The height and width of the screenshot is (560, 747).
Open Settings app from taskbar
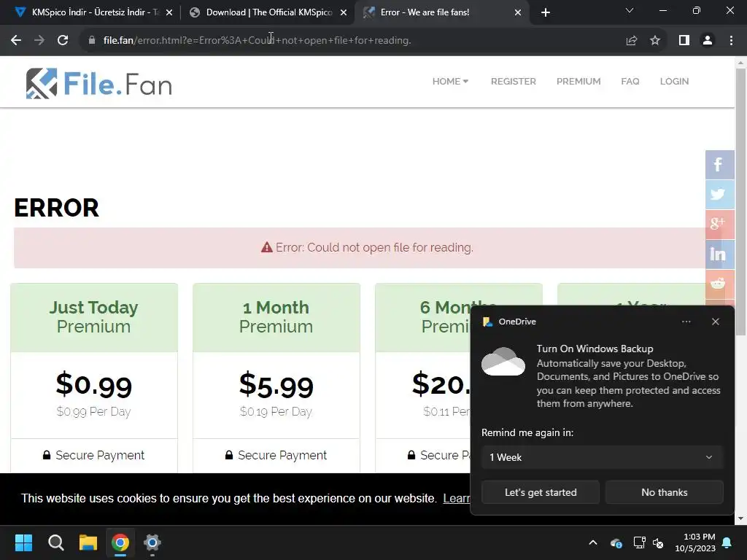(x=152, y=542)
